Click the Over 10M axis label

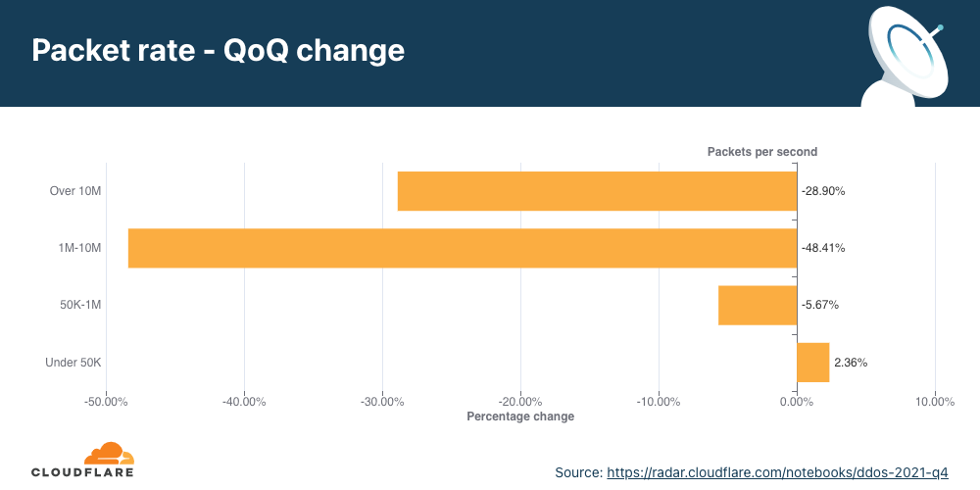[x=75, y=191]
